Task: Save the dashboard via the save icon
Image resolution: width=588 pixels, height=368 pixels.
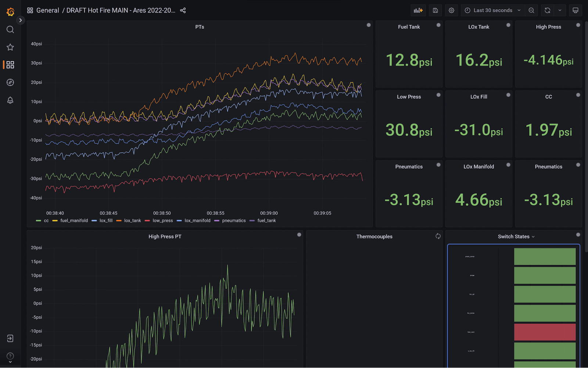Action: (x=435, y=10)
